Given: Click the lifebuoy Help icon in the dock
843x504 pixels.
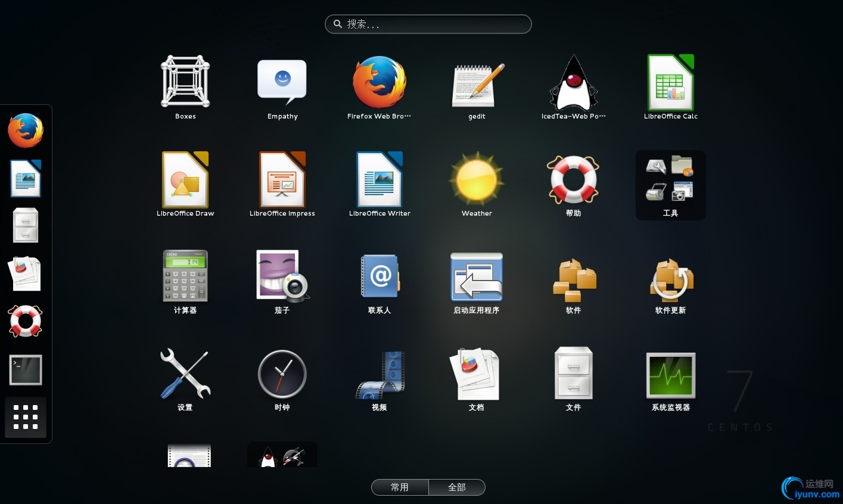Looking at the screenshot, I should click(x=26, y=321).
